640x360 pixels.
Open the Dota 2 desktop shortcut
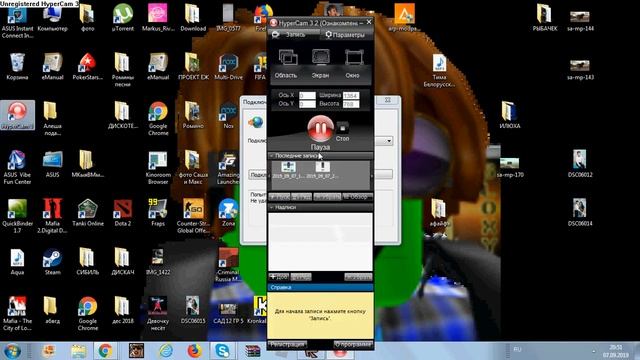(123, 213)
